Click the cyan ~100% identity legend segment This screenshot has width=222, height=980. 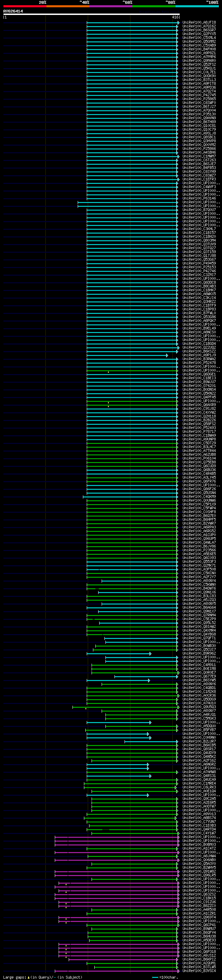197,6
